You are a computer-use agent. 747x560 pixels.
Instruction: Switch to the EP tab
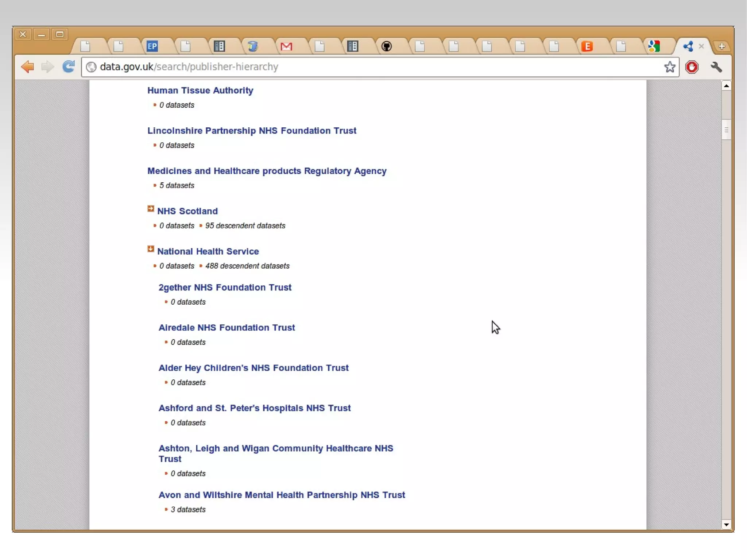[x=152, y=46]
